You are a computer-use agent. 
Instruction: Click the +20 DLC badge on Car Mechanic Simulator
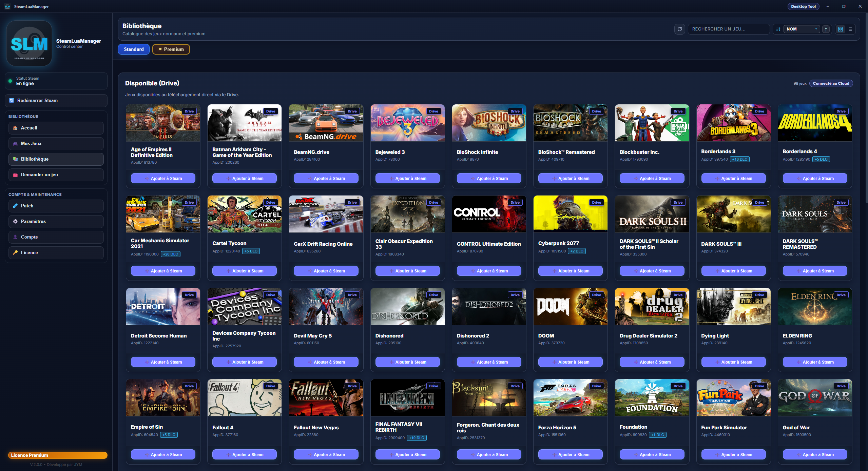pyautogui.click(x=170, y=254)
